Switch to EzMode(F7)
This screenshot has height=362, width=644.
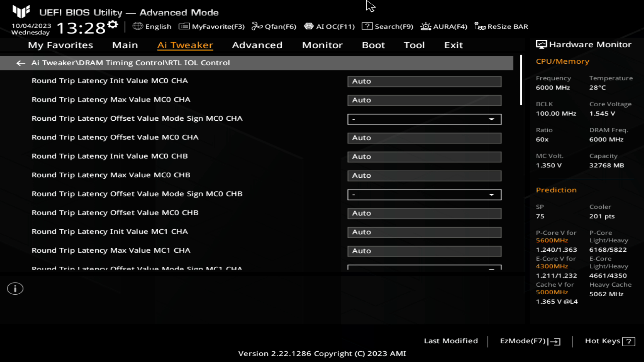[530, 341]
